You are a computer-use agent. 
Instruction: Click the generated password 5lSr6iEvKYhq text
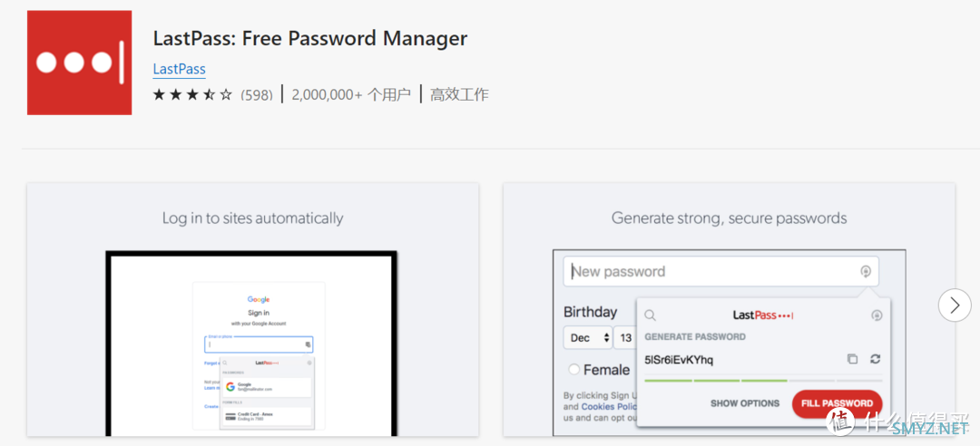(x=679, y=360)
